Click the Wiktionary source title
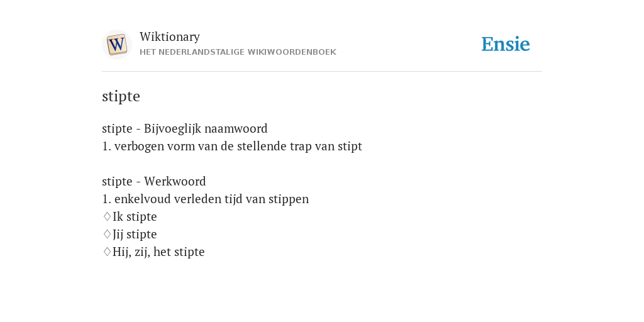 pos(170,37)
